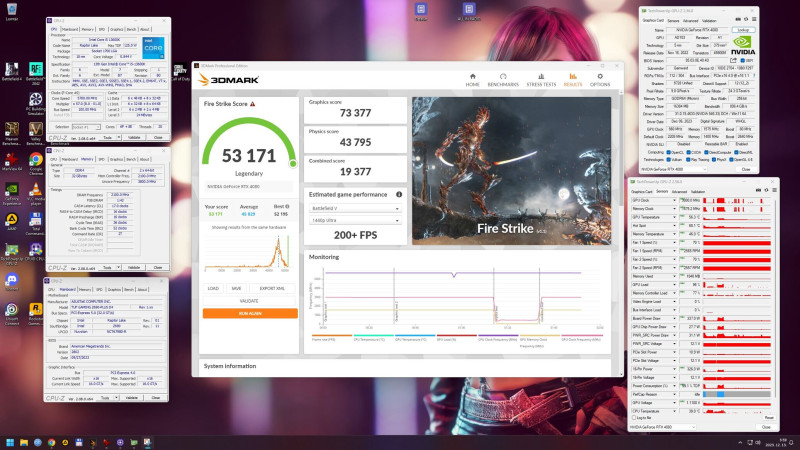Screen dimensions: 800x450
Task: Toggle the OpenGL 4.6 checkbox in GPU-Z
Action: 732,160
